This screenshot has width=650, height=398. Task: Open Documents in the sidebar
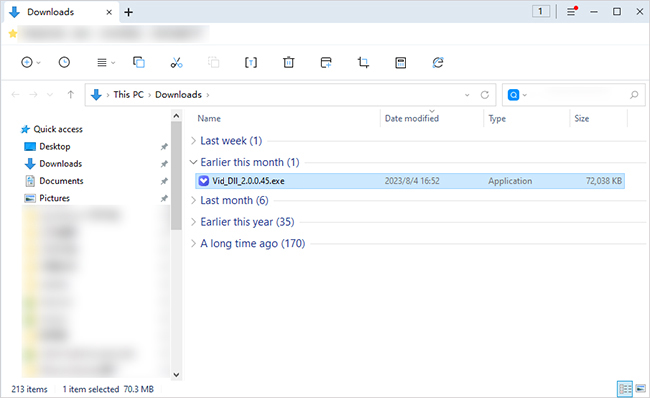click(61, 181)
